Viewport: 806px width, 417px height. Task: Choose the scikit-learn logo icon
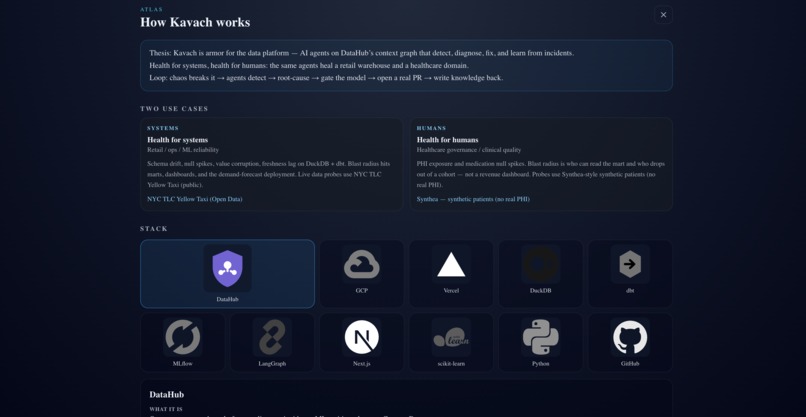[451, 337]
